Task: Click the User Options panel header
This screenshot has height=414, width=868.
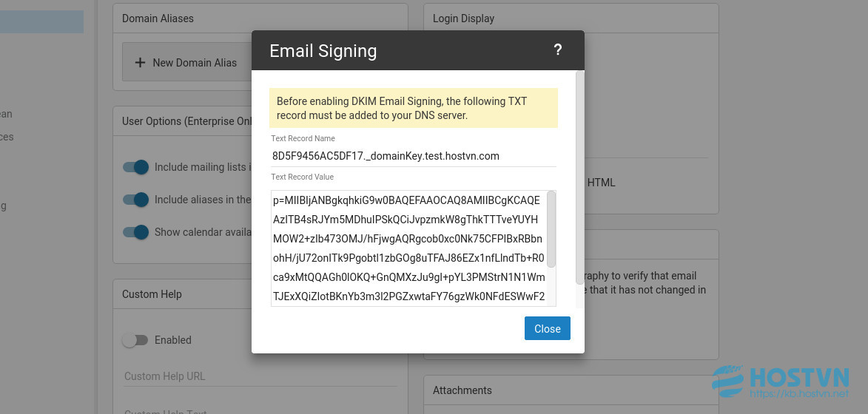Action: 183,121
